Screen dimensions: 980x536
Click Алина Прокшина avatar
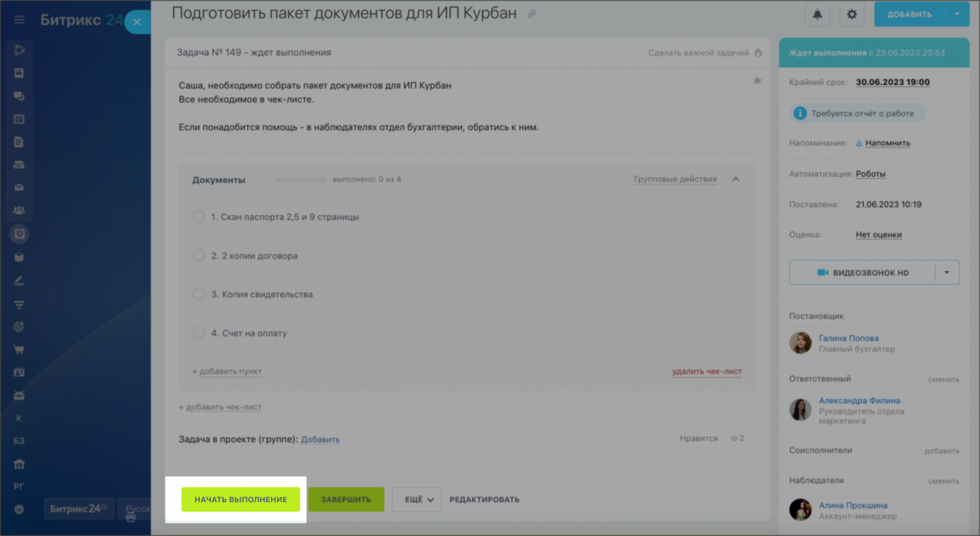tap(801, 510)
